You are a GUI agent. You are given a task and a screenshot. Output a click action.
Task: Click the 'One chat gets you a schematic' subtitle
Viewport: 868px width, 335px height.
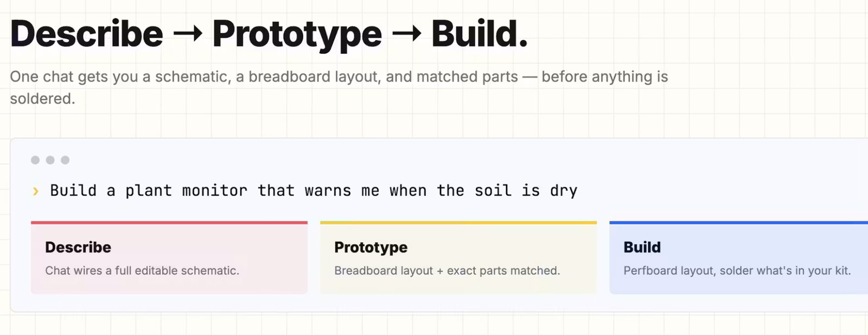coord(339,87)
